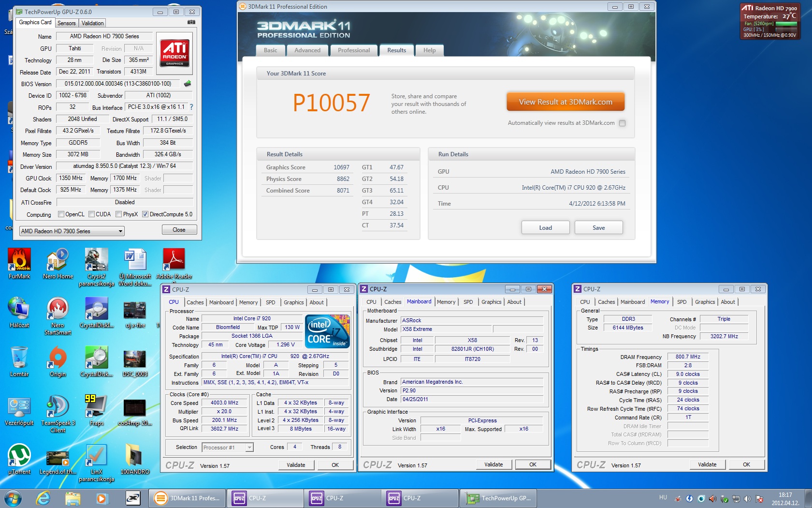Click the P10057 score in 3DMark 11

(x=331, y=103)
